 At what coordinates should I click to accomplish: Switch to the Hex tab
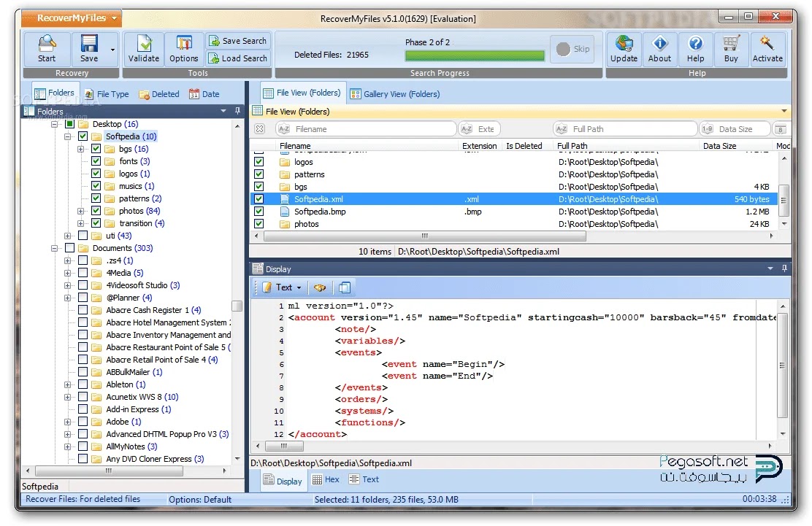326,479
